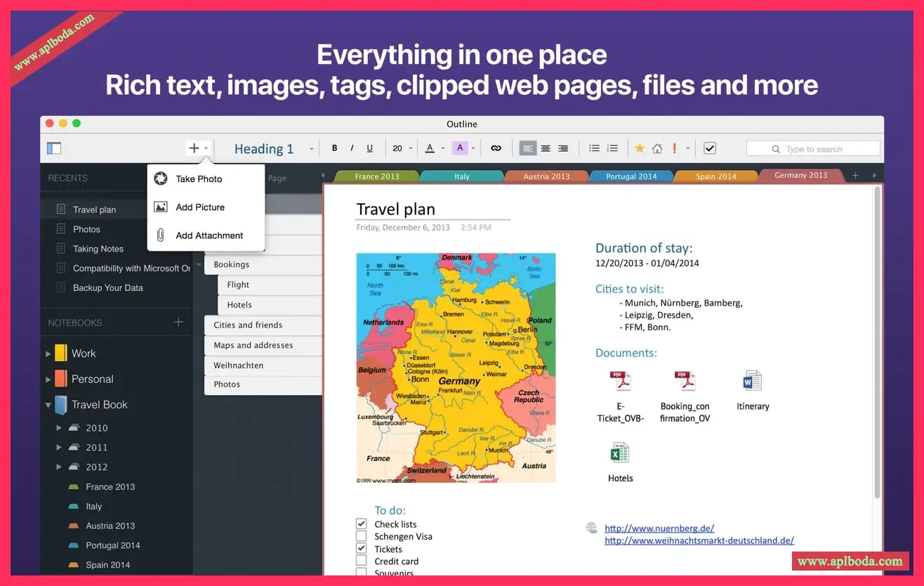Screen dimensions: 924x586
Task: Open the nuernberg.de link
Action: 659,528
